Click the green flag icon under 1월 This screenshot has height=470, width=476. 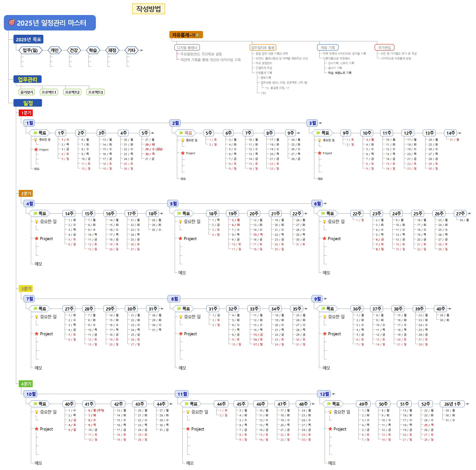(x=35, y=133)
